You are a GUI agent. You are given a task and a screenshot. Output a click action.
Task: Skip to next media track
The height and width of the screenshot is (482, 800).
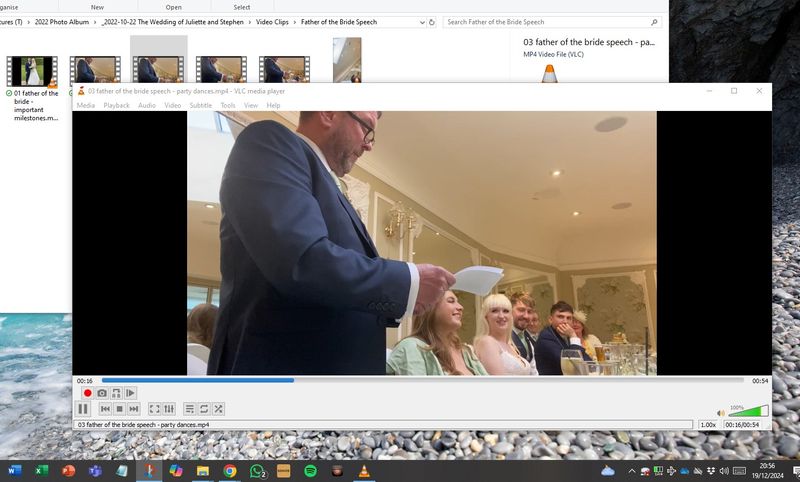pyautogui.click(x=133, y=409)
